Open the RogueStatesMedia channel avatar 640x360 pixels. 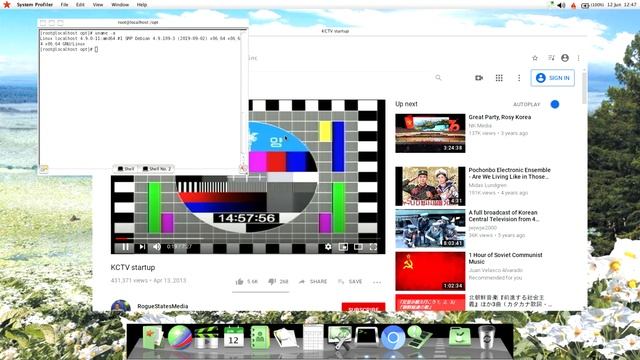coord(120,306)
